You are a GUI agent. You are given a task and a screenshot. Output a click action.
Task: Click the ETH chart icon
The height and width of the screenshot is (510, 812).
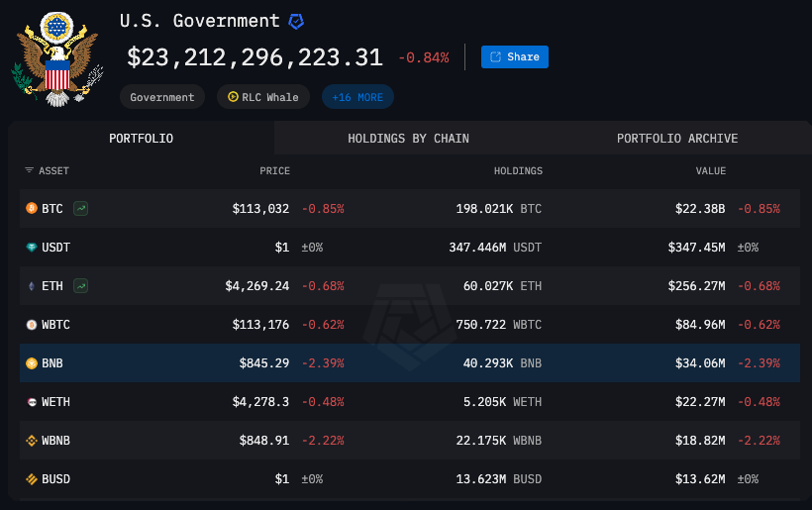pos(80,286)
